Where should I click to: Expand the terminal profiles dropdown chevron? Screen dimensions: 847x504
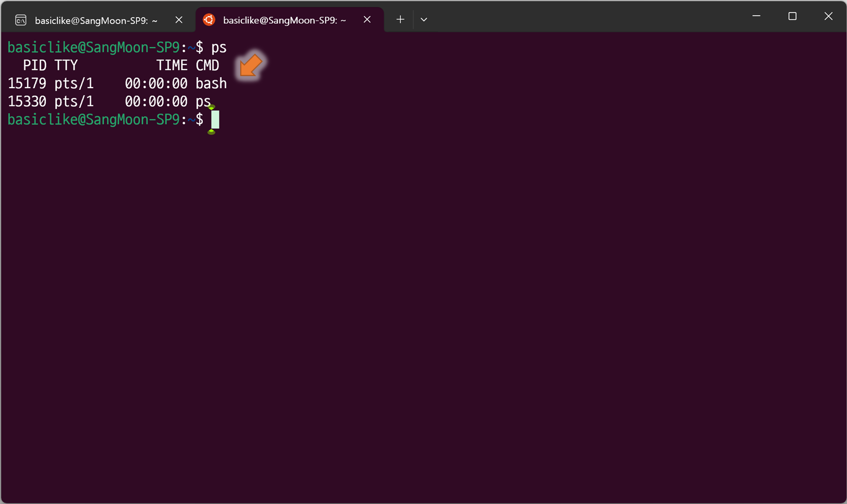pos(424,20)
